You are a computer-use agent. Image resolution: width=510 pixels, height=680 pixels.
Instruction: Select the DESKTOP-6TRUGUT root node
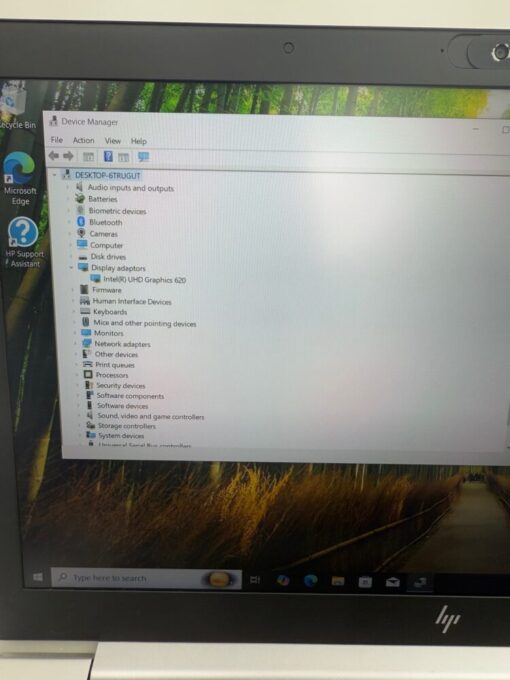coord(108,175)
